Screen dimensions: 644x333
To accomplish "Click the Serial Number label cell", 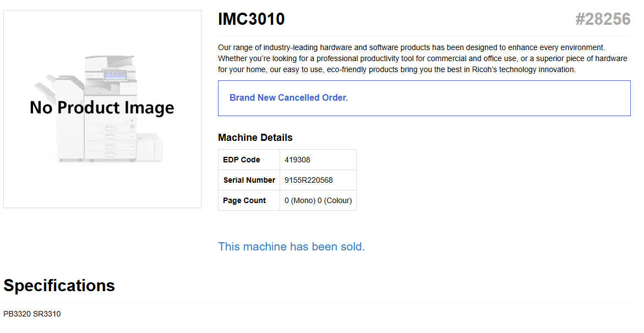I will coord(249,180).
